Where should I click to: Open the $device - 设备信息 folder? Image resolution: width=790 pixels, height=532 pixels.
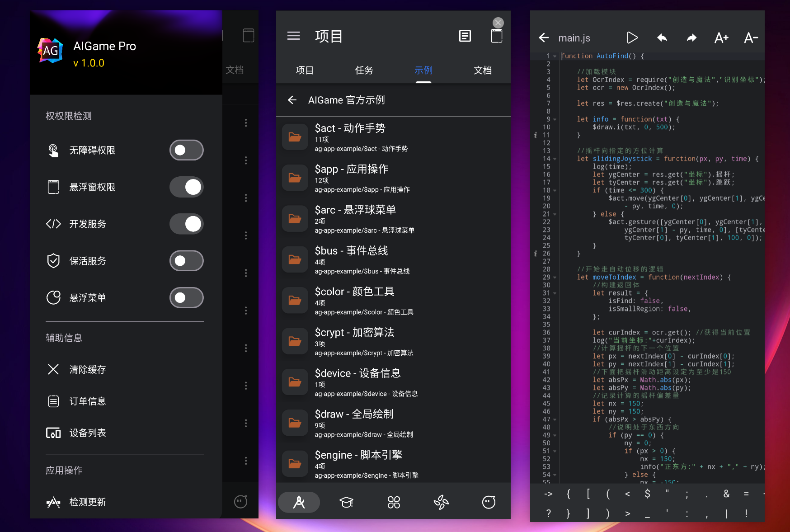(393, 382)
